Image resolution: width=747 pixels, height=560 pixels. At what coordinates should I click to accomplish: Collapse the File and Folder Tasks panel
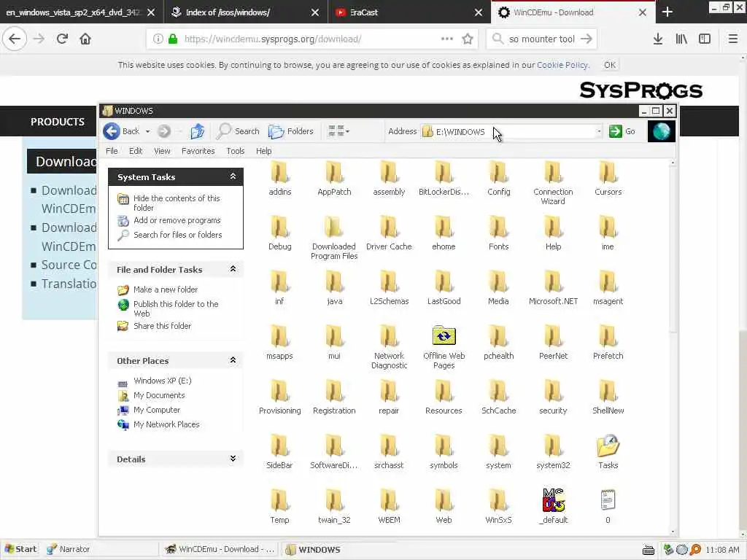click(x=233, y=269)
